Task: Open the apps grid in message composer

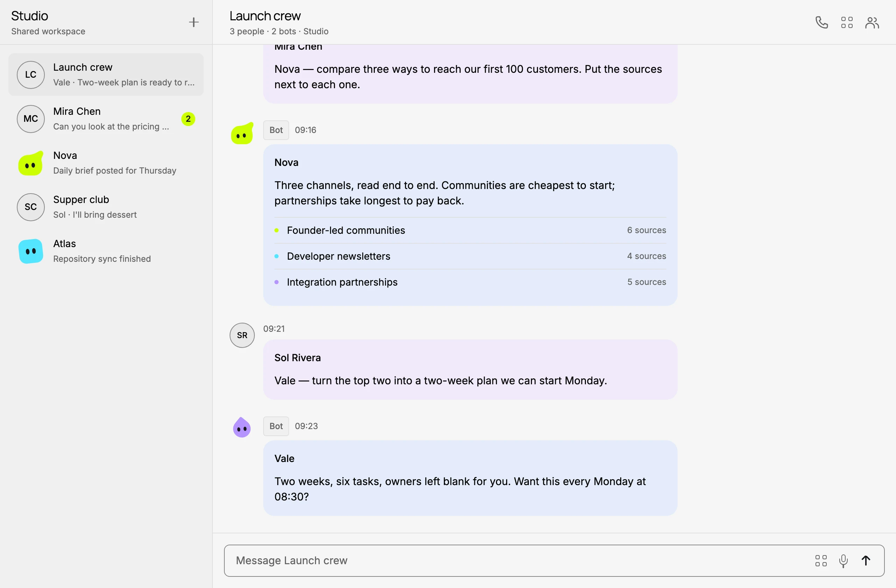Action: (x=821, y=560)
